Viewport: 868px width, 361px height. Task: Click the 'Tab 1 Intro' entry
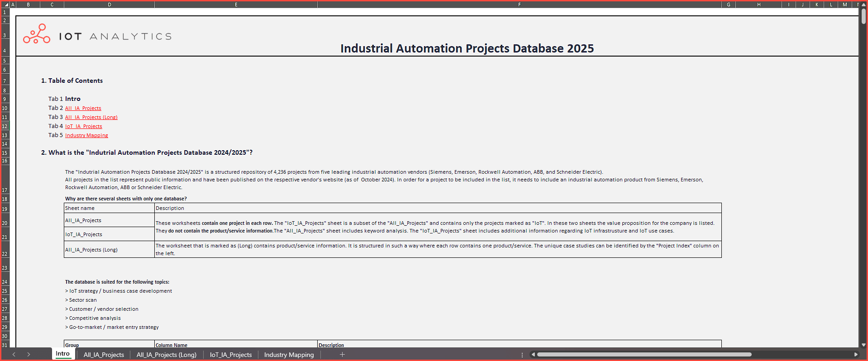tap(64, 99)
